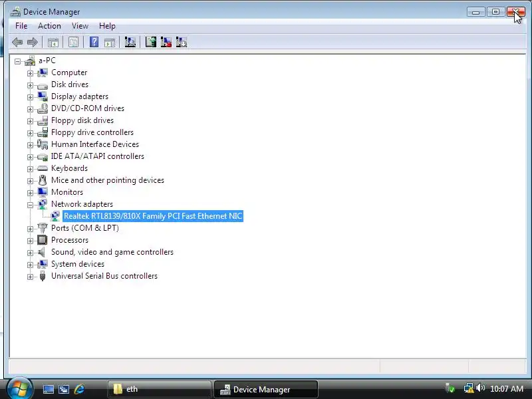Switch to the eth taskbar window
Image resolution: width=532 pixels, height=399 pixels.
pyautogui.click(x=159, y=389)
